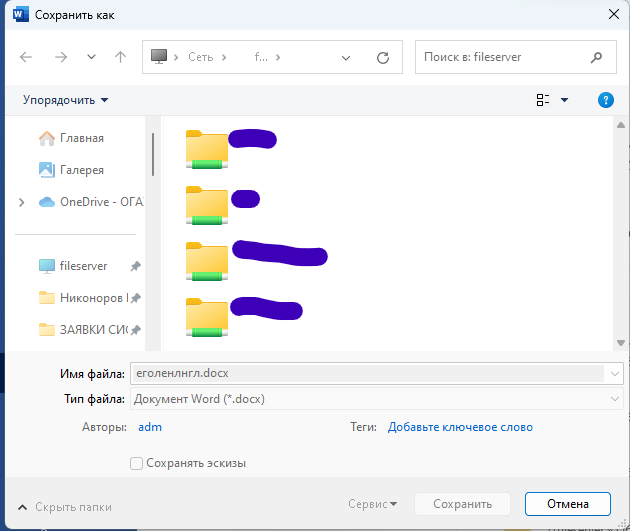Click pin icon beside 'Никоноров'
Viewport: 630px width, 531px height.
(136, 298)
